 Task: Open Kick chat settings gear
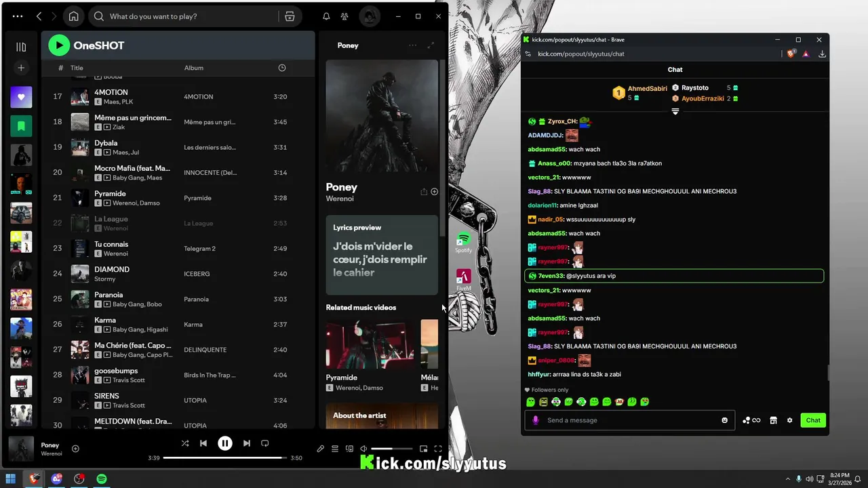pos(789,420)
